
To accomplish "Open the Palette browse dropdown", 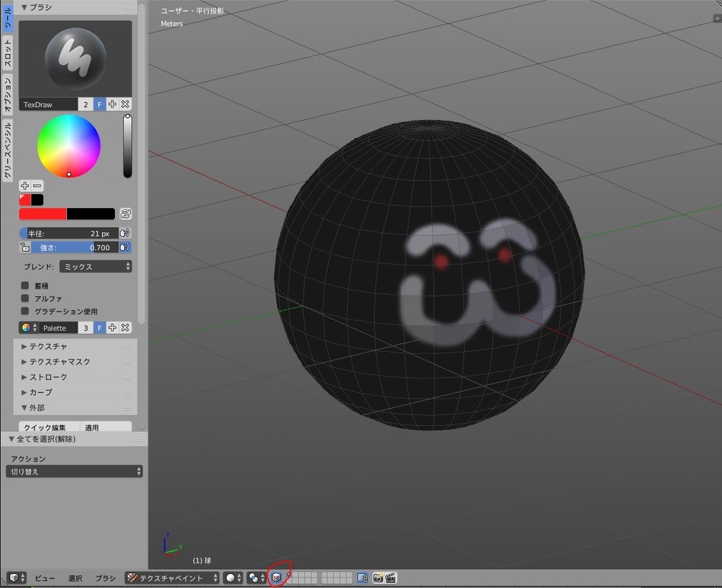I will 29,328.
